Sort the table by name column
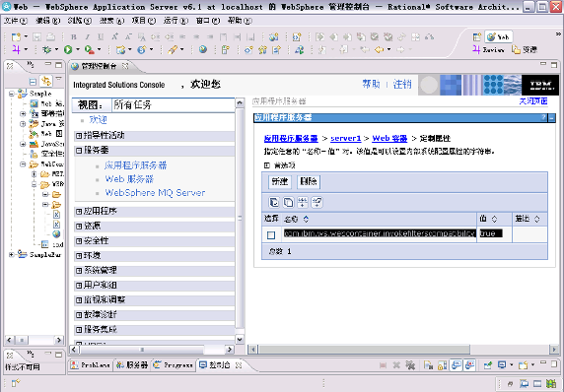Viewport: 564px width, 392px height. tap(306, 219)
